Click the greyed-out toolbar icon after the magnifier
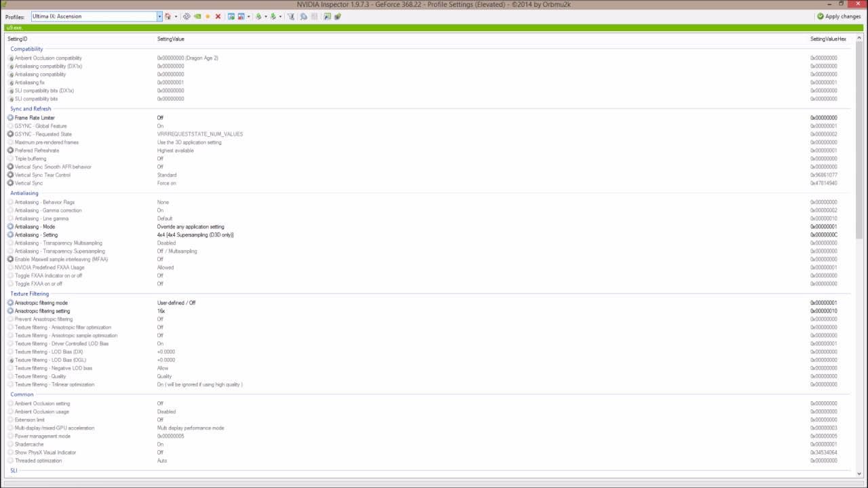 314,16
